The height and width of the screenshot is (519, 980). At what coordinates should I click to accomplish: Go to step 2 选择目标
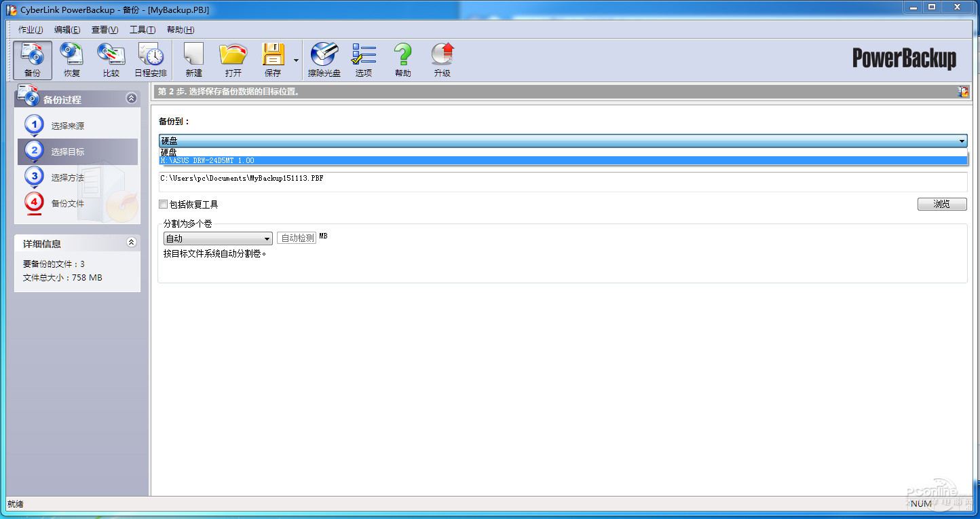tap(77, 151)
